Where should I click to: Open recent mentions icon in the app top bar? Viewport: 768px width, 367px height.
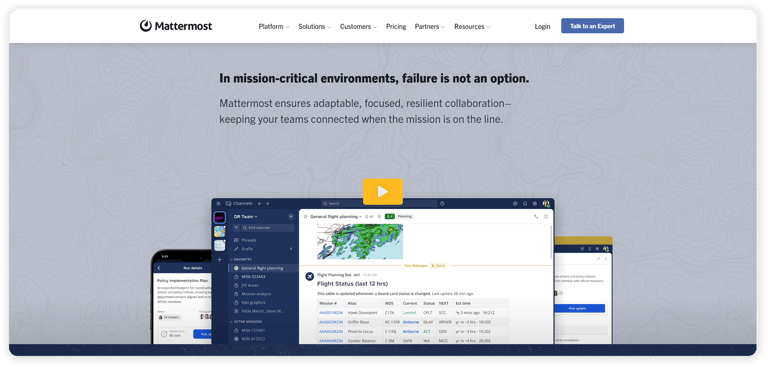click(515, 203)
